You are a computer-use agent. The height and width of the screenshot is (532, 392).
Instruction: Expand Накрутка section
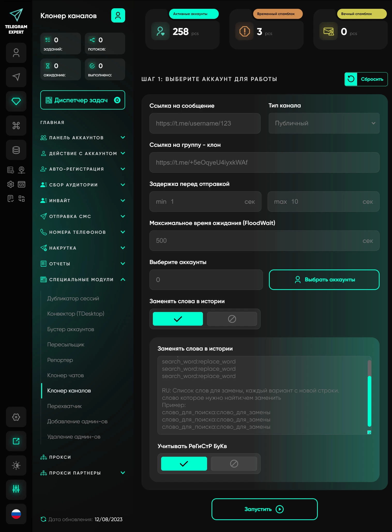tap(83, 248)
